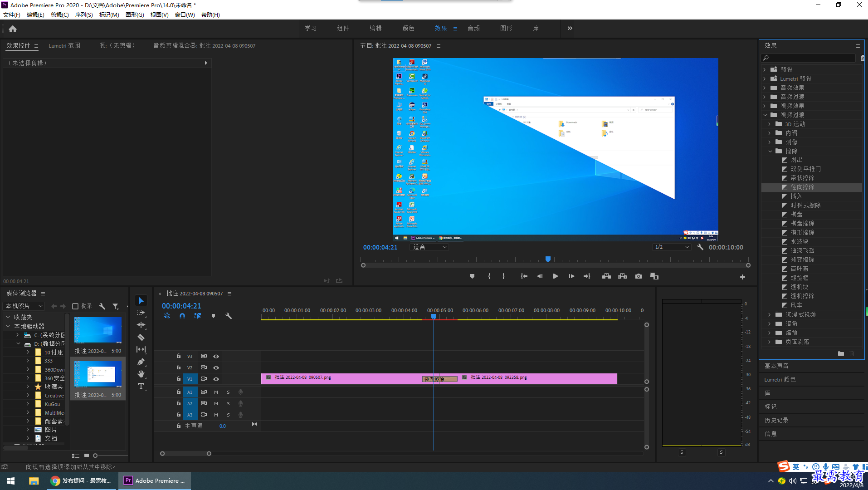Toggle nest sequence insert mode icon
The image size is (868, 490).
click(167, 316)
